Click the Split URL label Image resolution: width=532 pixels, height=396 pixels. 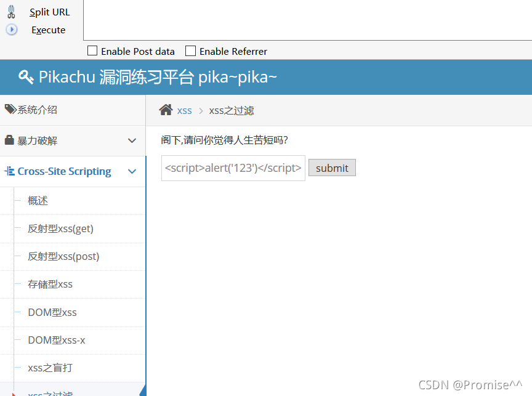49,12
